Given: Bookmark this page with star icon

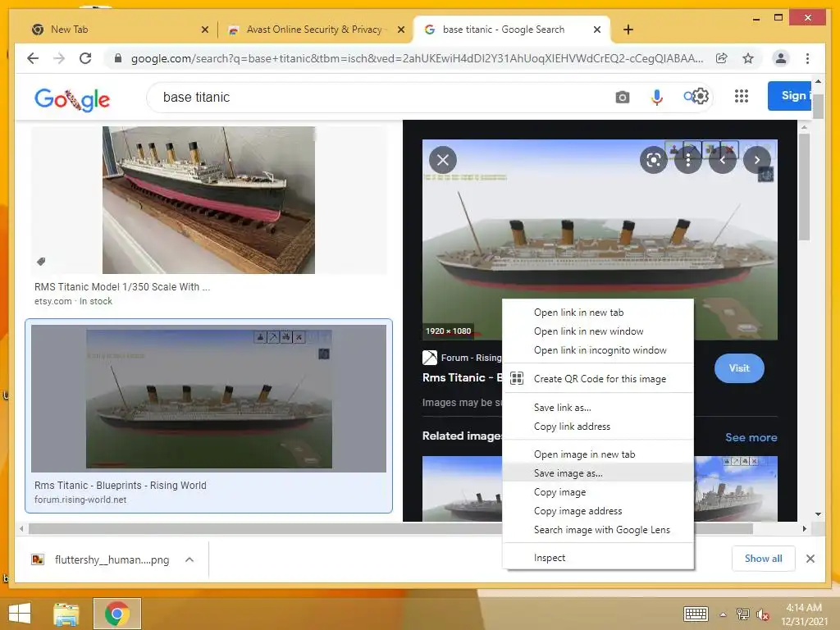Looking at the screenshot, I should pos(748,58).
